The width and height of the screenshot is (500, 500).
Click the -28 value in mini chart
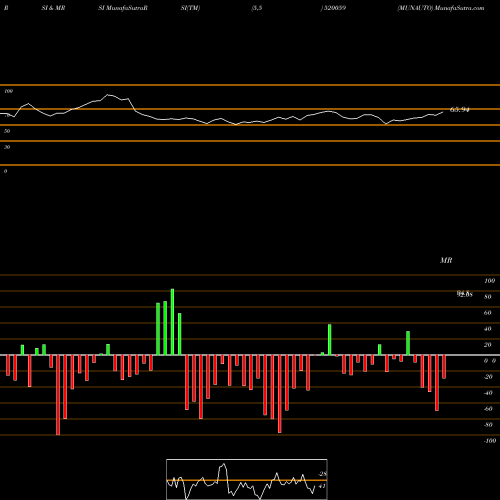pos(322,474)
